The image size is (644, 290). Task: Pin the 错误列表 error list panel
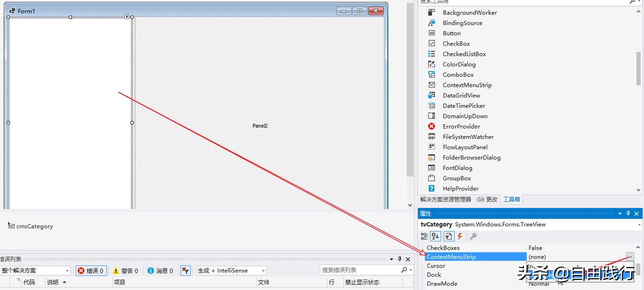pyautogui.click(x=399, y=259)
